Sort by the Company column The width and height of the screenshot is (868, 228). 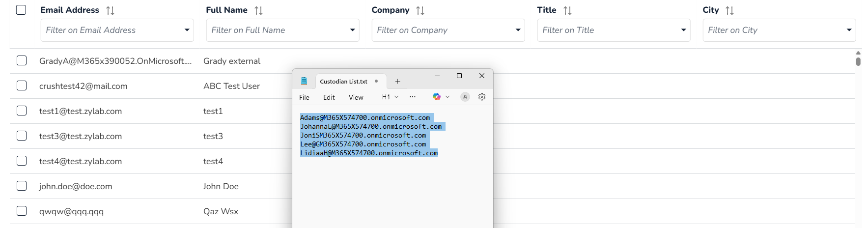(x=420, y=10)
